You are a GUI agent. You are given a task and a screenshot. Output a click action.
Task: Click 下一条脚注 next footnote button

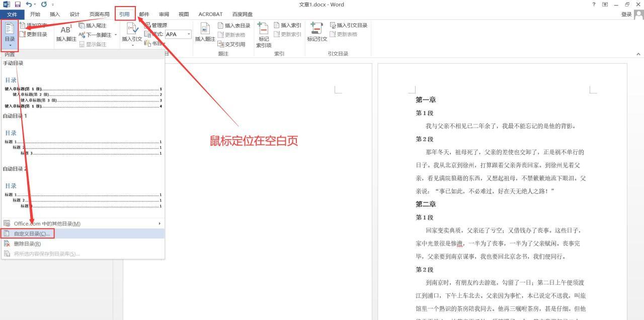coord(95,35)
